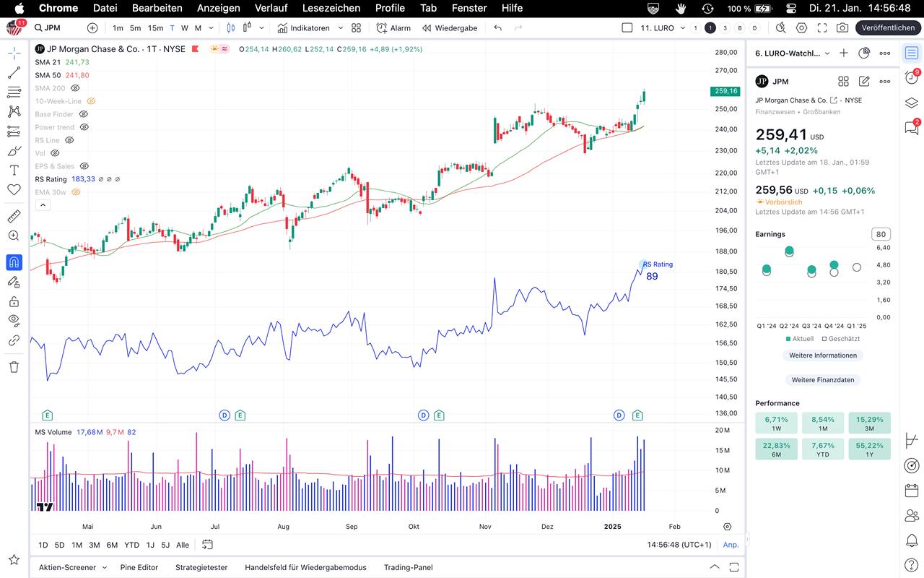Unhide the EPS & Sales indicator
This screenshot has width=924, height=578.
(x=84, y=166)
